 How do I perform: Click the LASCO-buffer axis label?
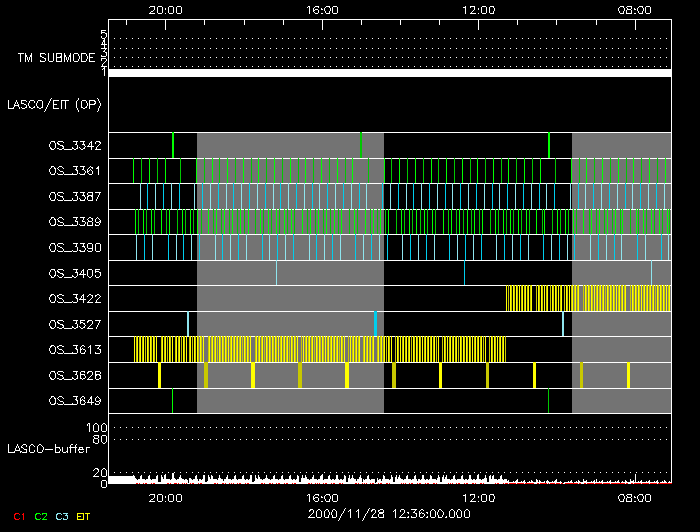click(49, 449)
